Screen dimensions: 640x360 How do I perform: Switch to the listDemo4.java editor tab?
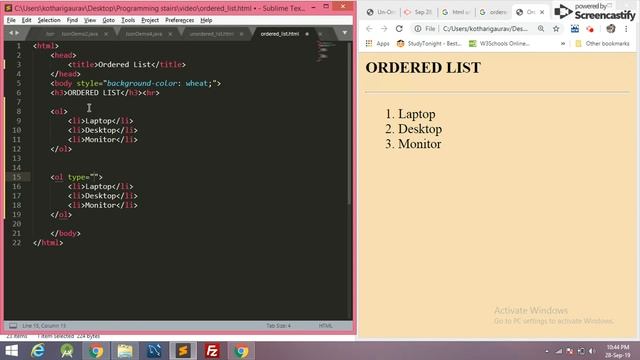pos(144,34)
